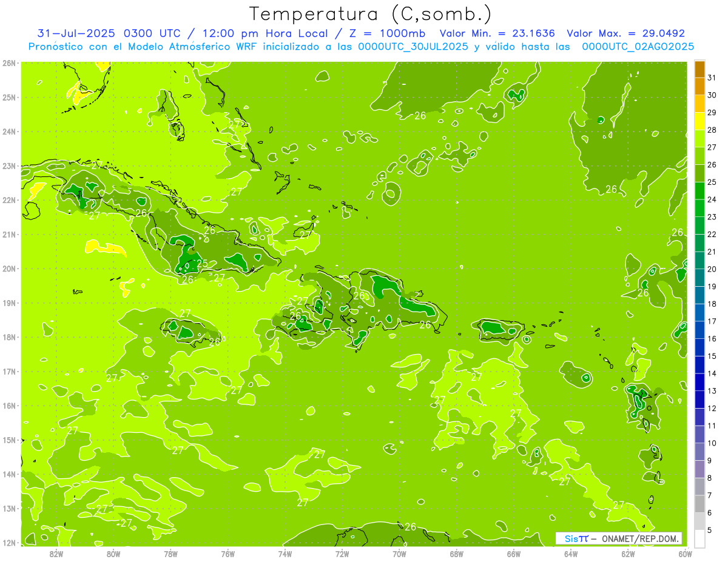Click the latitude label '18N'
This screenshot has width=728, height=562.
(9, 336)
